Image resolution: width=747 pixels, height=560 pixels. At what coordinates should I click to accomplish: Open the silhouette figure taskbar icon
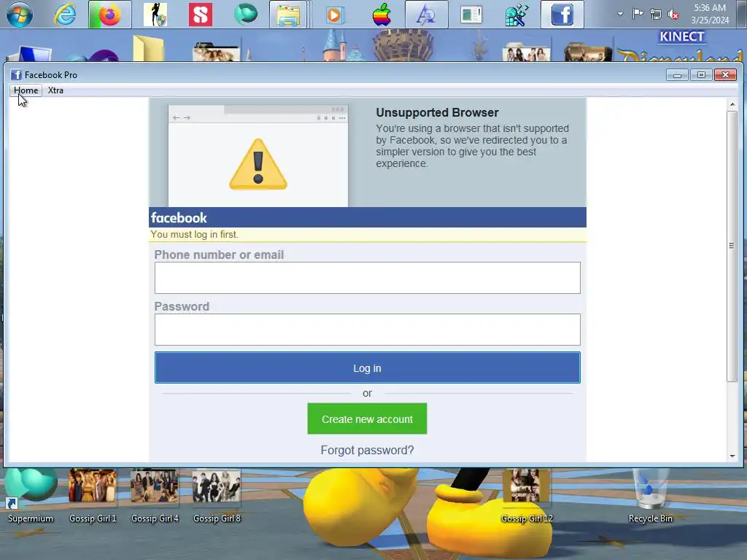155,15
